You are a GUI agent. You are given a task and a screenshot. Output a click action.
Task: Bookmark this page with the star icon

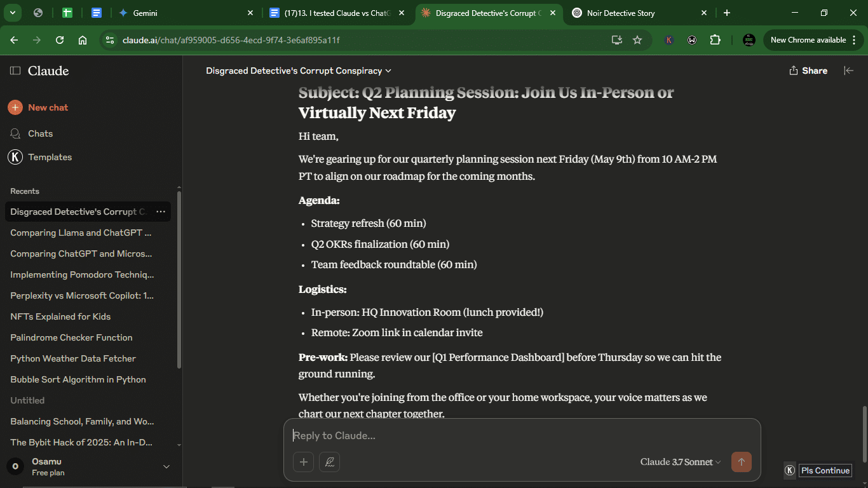click(637, 40)
